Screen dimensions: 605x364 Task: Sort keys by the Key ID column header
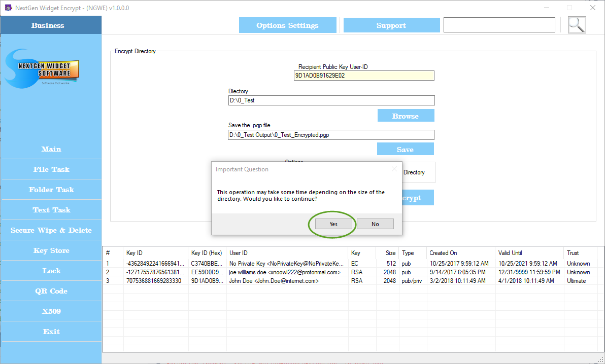pos(156,253)
